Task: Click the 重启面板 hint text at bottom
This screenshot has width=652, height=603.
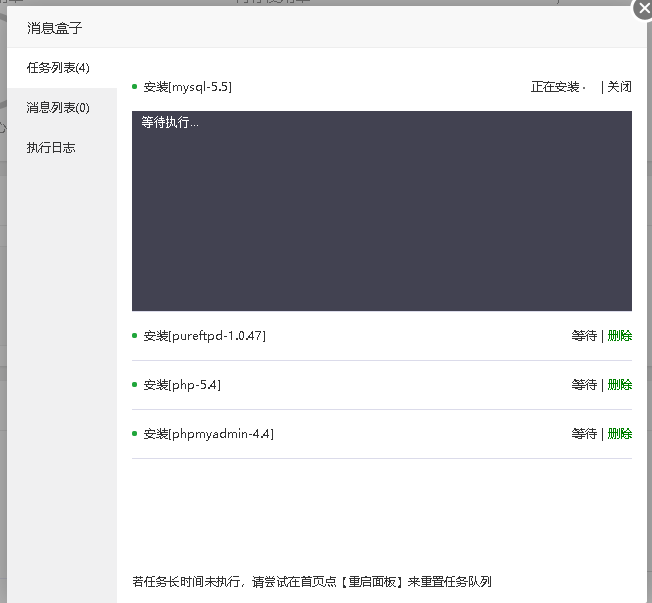Action: 372,581
